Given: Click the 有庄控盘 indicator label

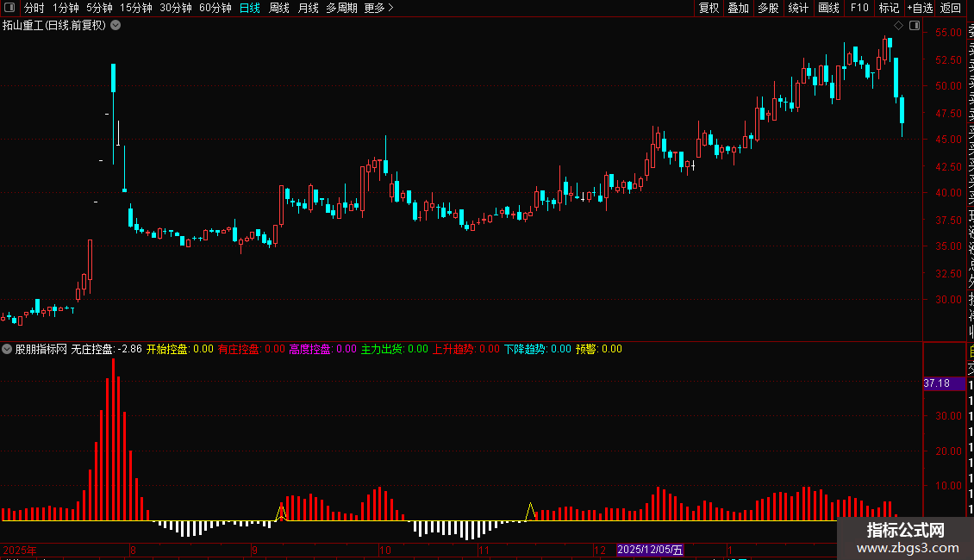Looking at the screenshot, I should tap(251, 349).
